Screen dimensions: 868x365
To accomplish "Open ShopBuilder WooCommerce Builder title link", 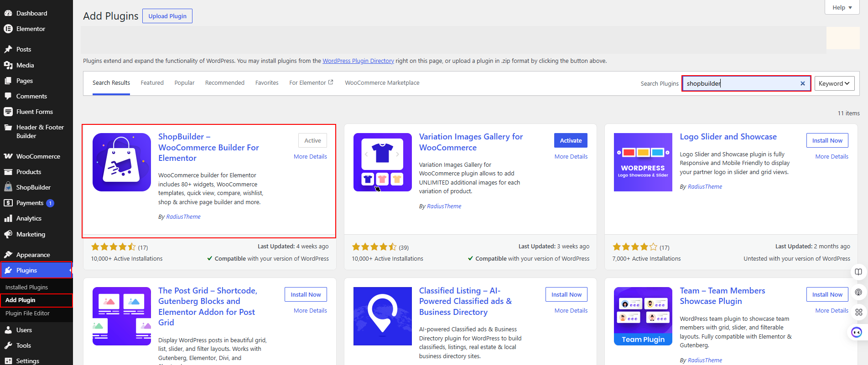I will click(208, 147).
